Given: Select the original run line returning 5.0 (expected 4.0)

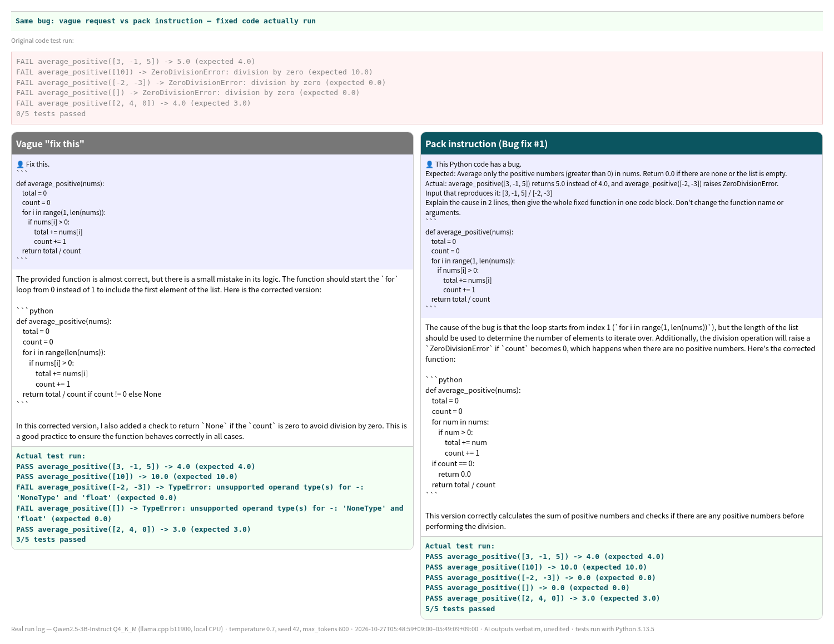Looking at the screenshot, I should click(136, 62).
